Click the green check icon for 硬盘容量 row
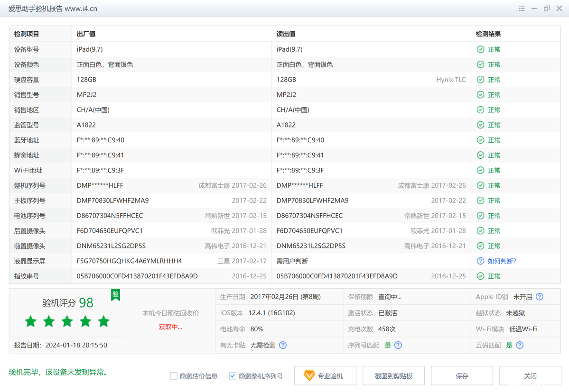Viewport: 569px width, 392px height. 480,80
